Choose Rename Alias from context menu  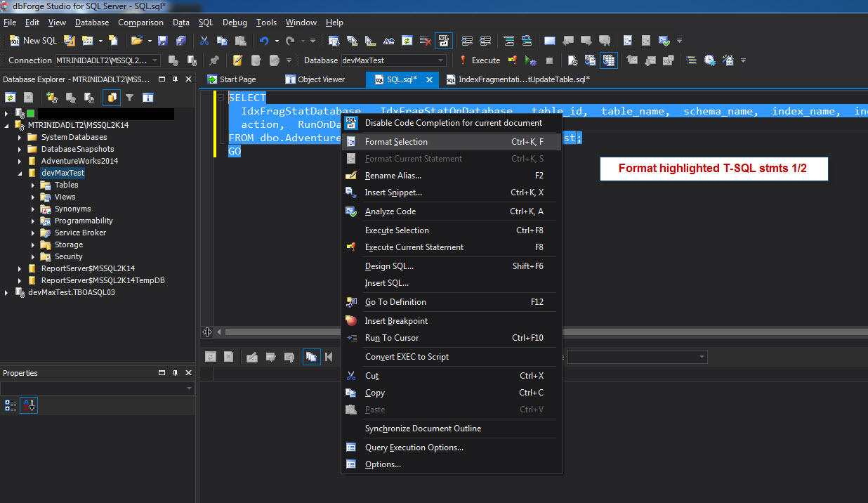[x=452, y=176]
